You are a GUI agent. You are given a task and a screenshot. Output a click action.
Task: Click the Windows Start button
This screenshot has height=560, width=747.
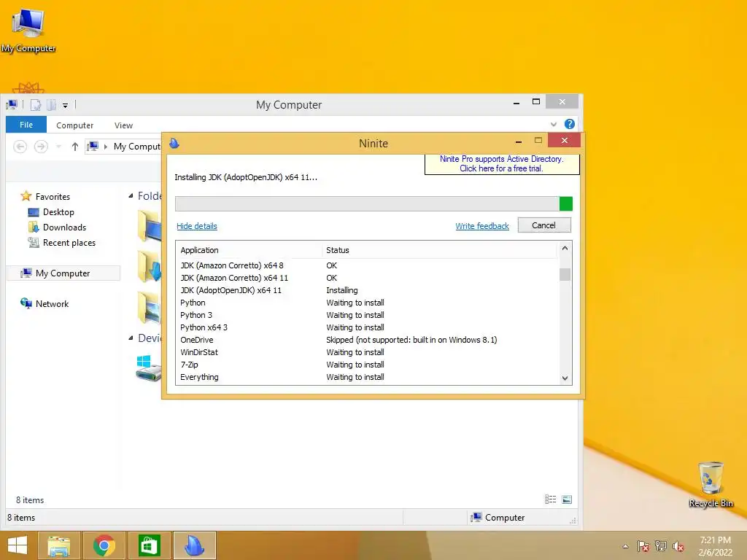pyautogui.click(x=18, y=545)
